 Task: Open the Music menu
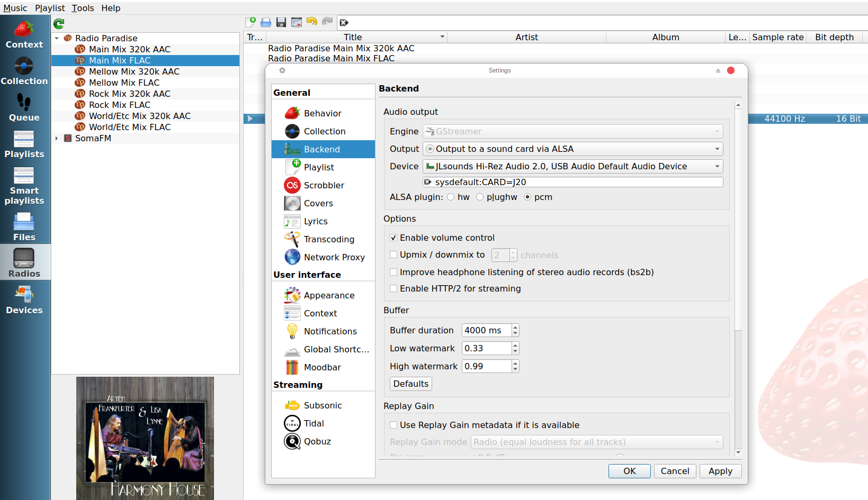(15, 8)
